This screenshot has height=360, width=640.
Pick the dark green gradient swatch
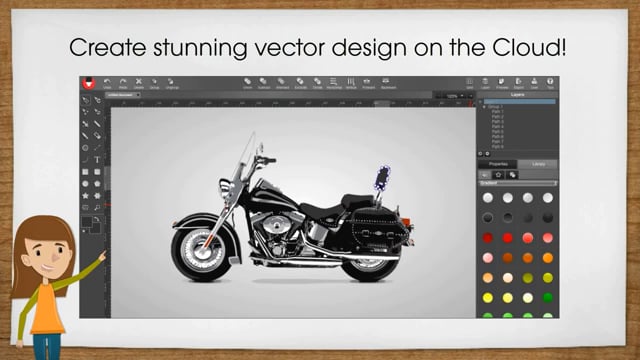pyautogui.click(x=548, y=298)
